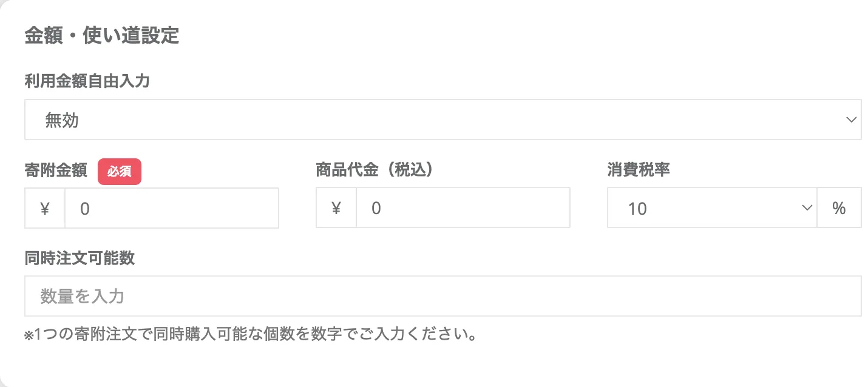Click the 寄附金額 field label
The image size is (868, 387).
coord(56,170)
